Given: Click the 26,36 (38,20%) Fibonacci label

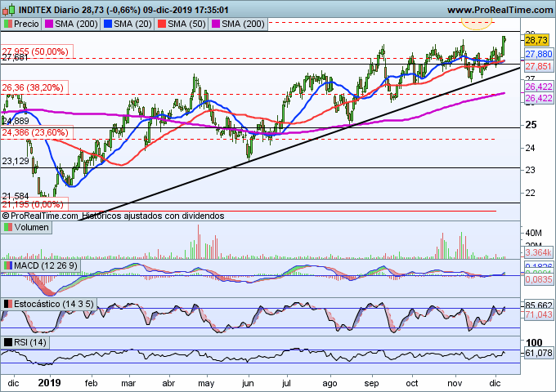Looking at the screenshot, I should point(33,87).
